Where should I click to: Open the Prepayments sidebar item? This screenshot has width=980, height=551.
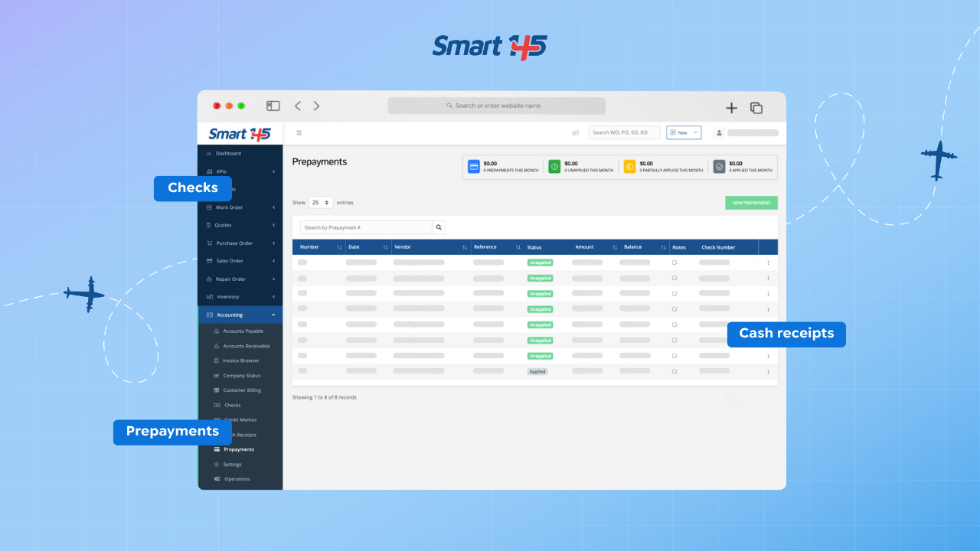[240, 449]
